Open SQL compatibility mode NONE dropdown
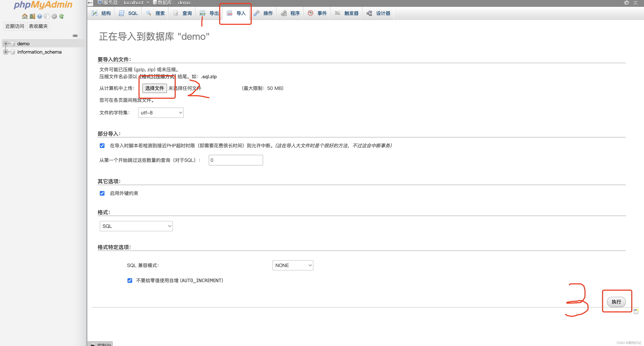This screenshot has height=346, width=644. click(x=293, y=265)
